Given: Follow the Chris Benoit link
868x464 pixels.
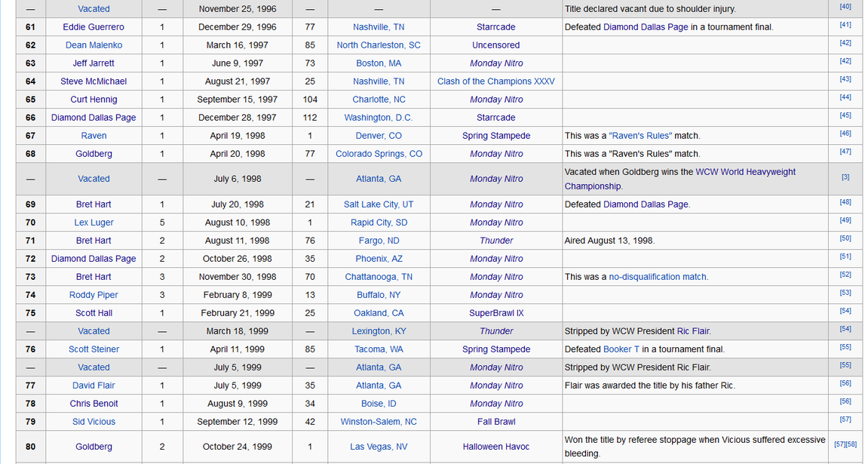Looking at the screenshot, I should (94, 404).
